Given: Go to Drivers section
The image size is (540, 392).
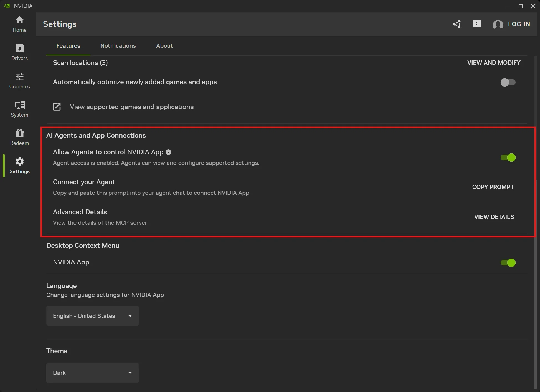Looking at the screenshot, I should [19, 52].
